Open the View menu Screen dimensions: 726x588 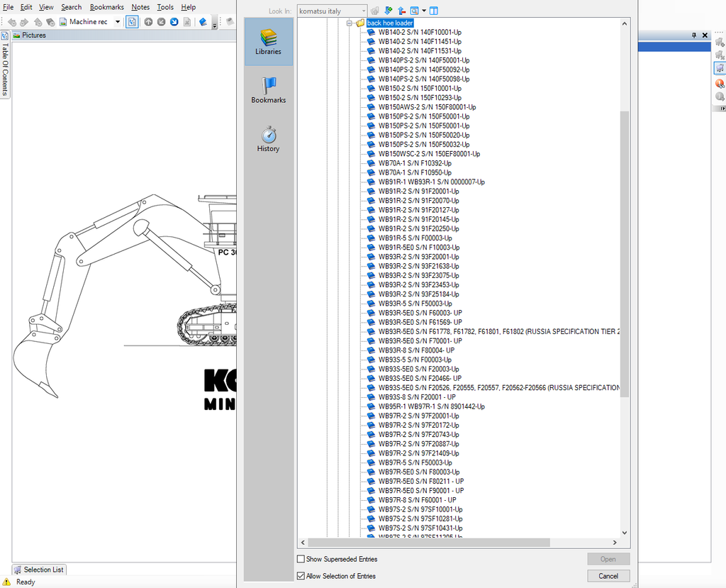click(x=46, y=7)
